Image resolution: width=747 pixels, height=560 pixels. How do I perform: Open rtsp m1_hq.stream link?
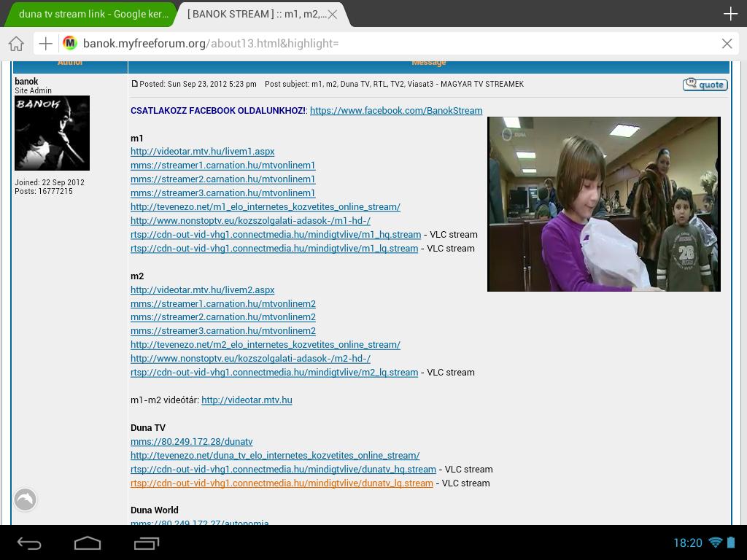tap(276, 234)
